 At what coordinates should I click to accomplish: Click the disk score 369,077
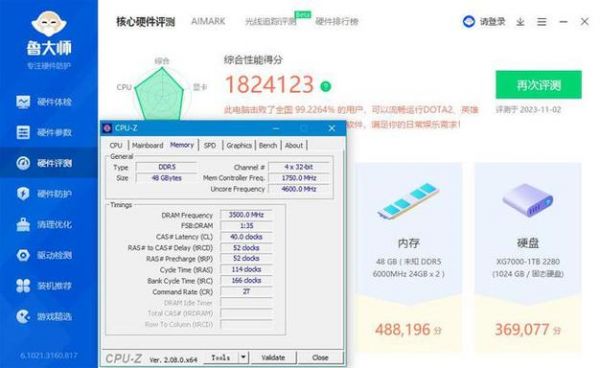coord(522,330)
